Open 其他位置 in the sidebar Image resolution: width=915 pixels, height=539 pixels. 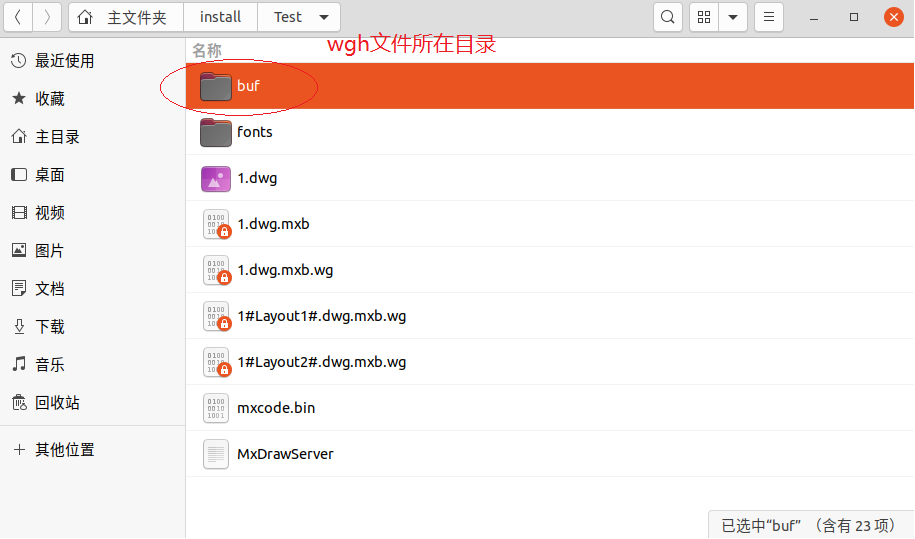(93, 449)
